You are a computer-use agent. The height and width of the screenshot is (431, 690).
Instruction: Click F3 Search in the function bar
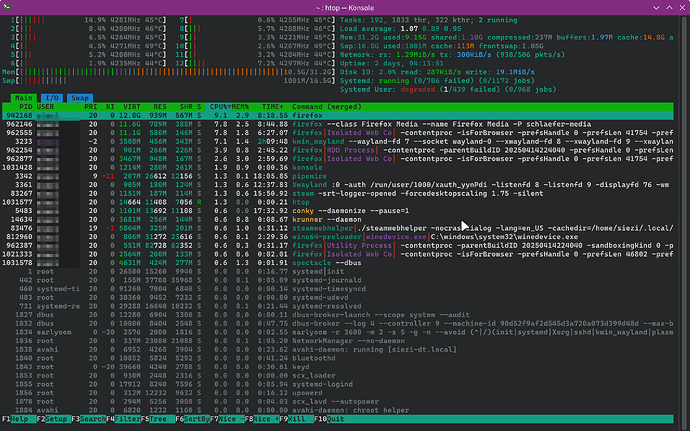pyautogui.click(x=88, y=419)
